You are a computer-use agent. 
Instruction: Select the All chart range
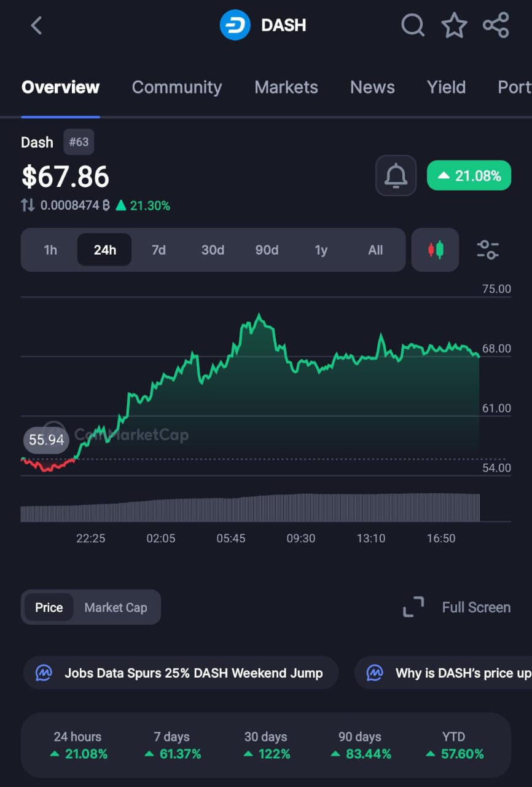pos(375,250)
